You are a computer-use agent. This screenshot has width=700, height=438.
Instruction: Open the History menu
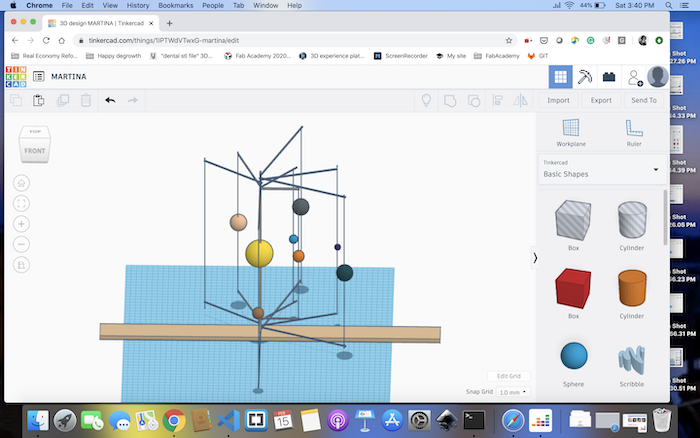tap(138, 5)
